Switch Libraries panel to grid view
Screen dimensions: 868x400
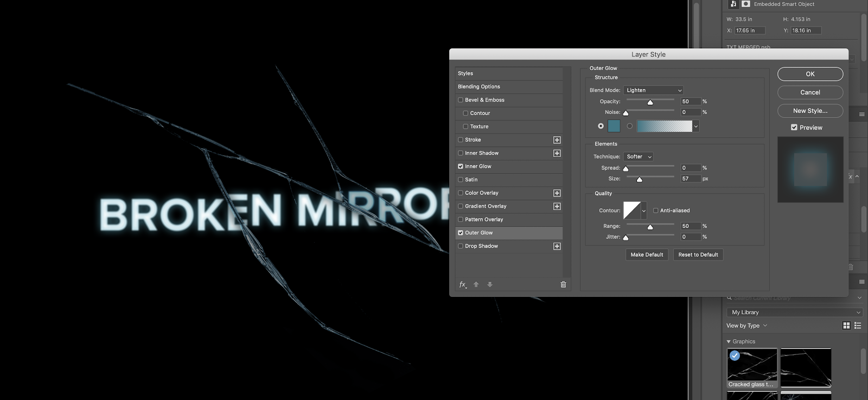846,326
